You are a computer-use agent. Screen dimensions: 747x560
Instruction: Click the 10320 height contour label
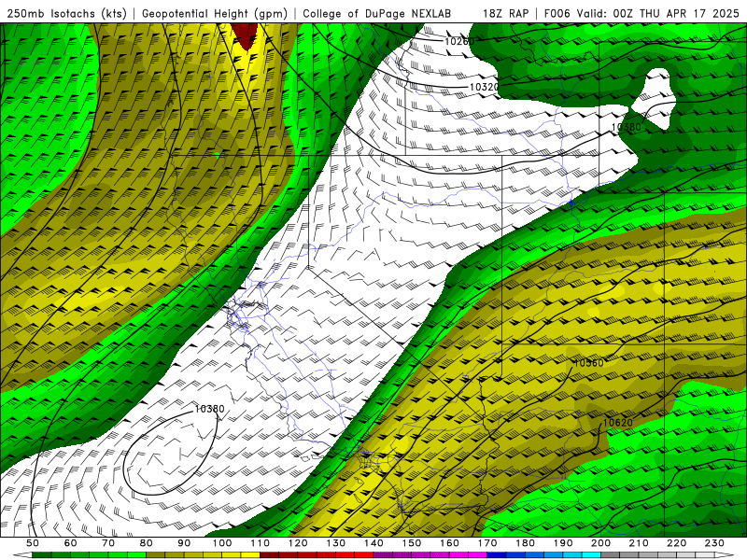(484, 87)
